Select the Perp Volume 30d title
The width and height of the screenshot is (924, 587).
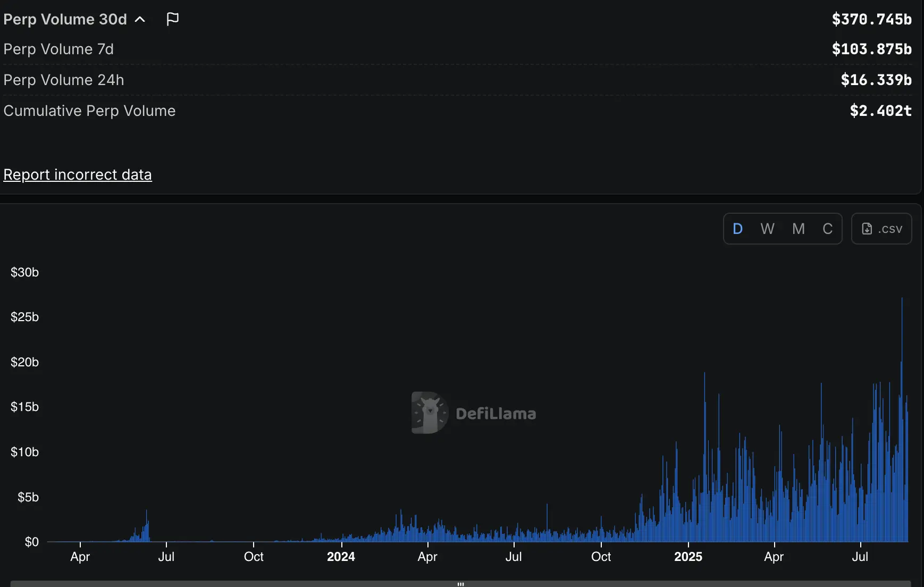[65, 19]
